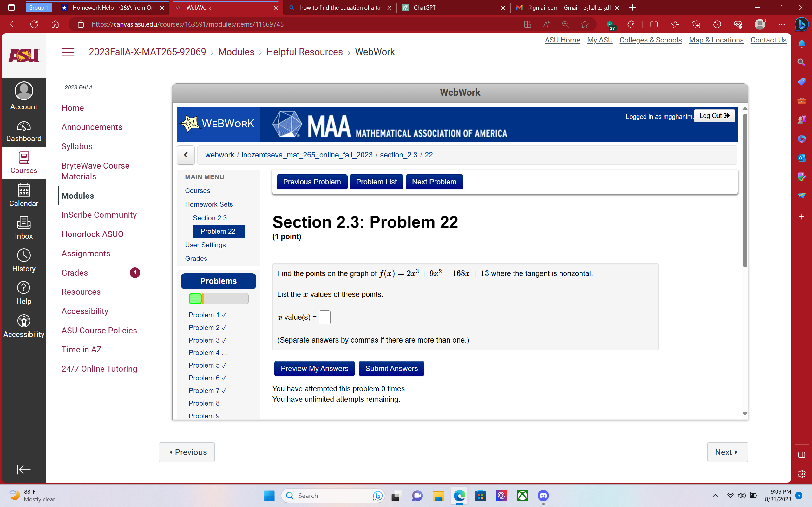The image size is (812, 507).
Task: Enter reading mode with the Immersive Reader icon
Action: [546, 24]
